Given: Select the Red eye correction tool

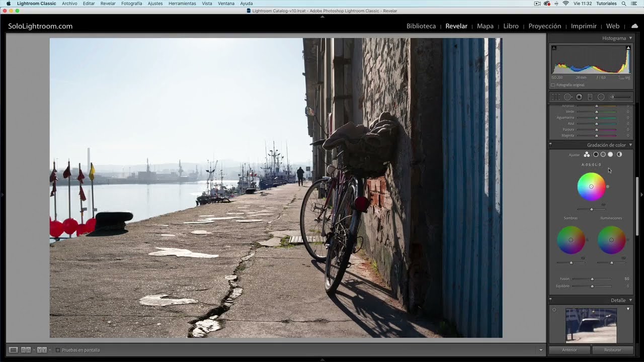Looking at the screenshot, I should (579, 97).
